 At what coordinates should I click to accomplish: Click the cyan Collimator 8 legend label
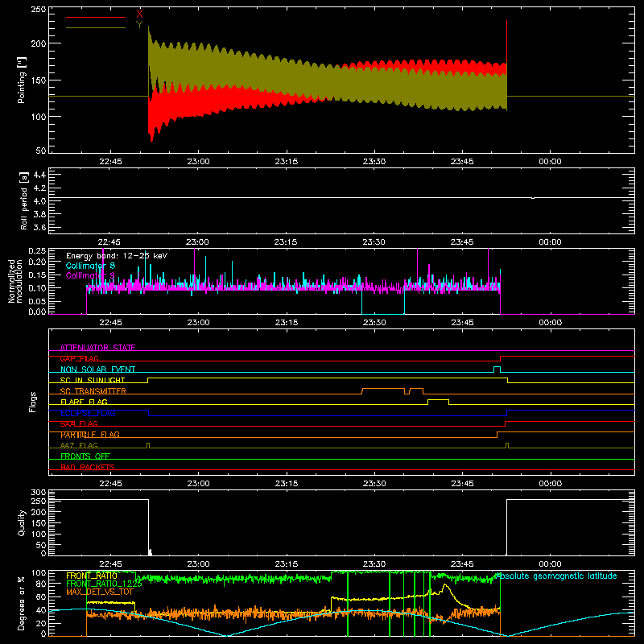90,266
